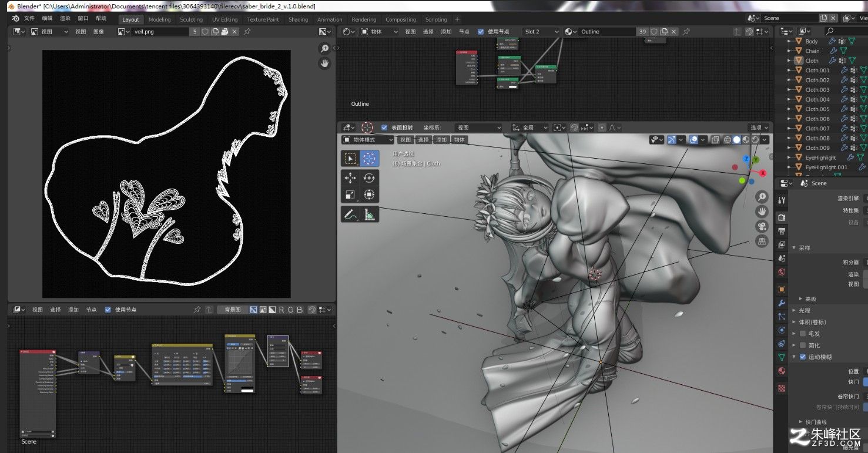Image resolution: width=868 pixels, height=453 pixels.
Task: Switch to Shading workspace tab
Action: [298, 19]
